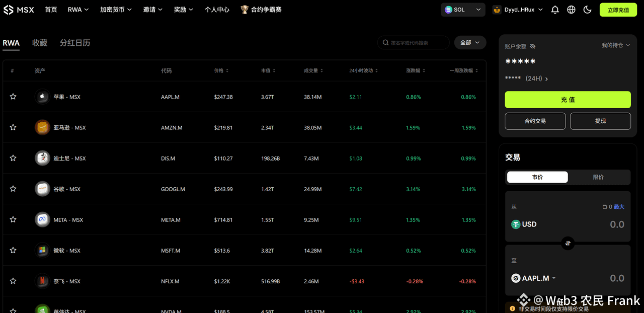Click the 合约交易 button

point(535,121)
